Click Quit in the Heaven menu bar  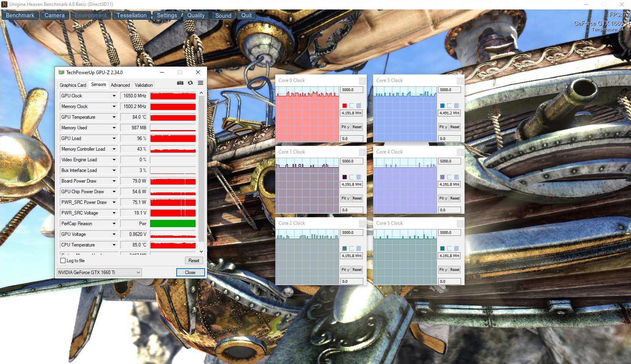pos(246,15)
